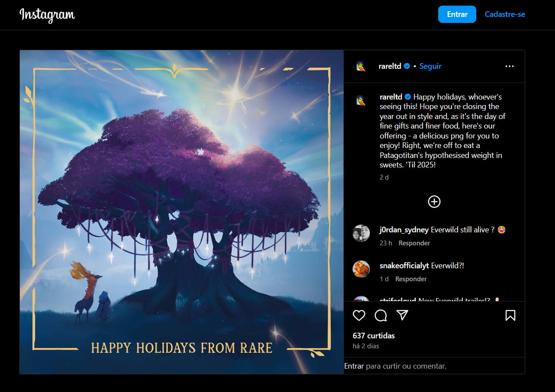Click rareltd avatar beside the caption

coord(361,100)
